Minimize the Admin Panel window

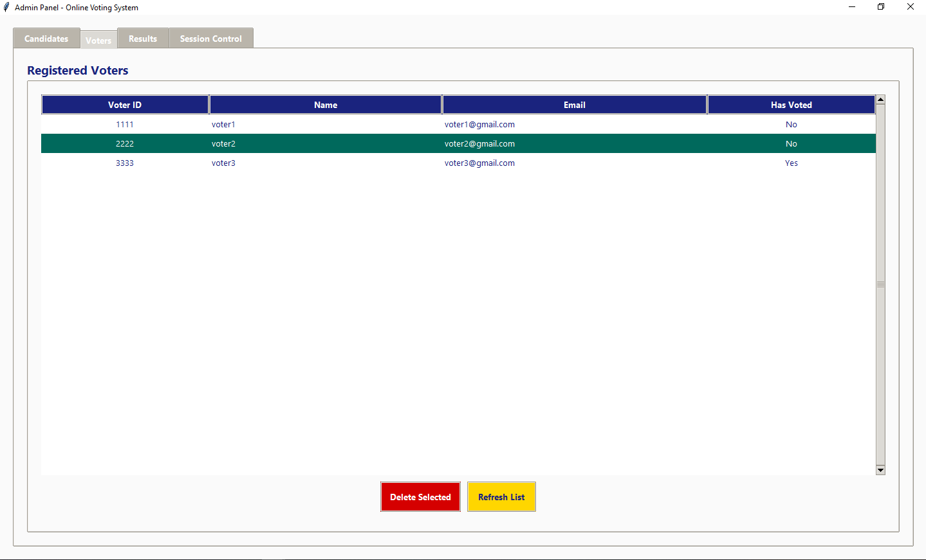click(x=851, y=7)
